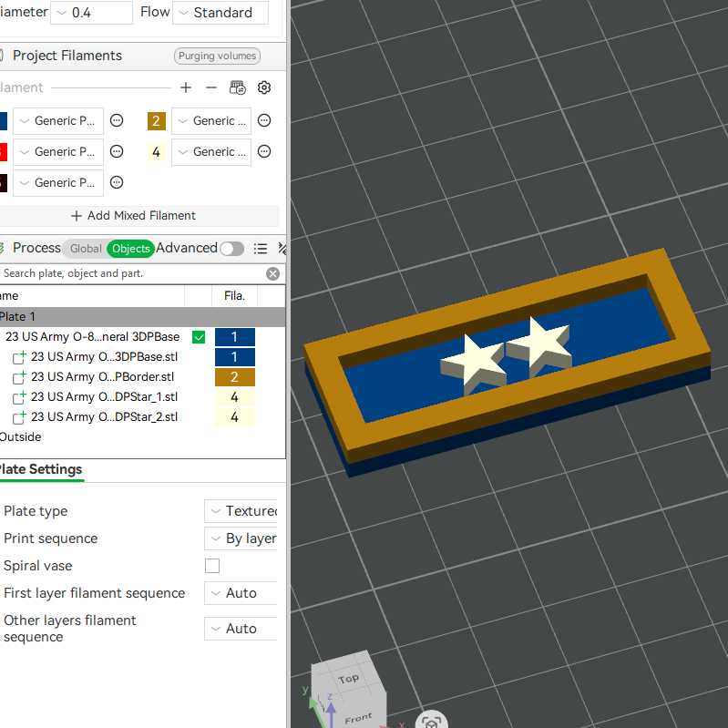Click the DPStar_1.stl part icon
This screenshot has height=728, width=728.
tap(19, 397)
